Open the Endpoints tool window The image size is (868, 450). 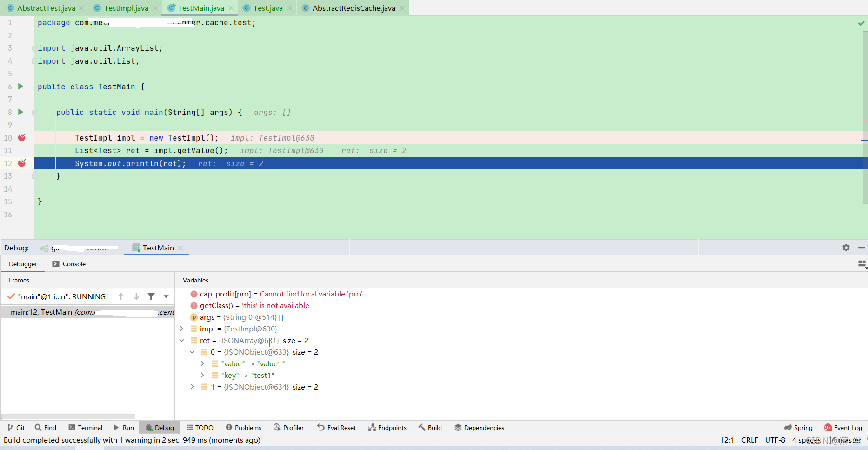[x=387, y=428]
